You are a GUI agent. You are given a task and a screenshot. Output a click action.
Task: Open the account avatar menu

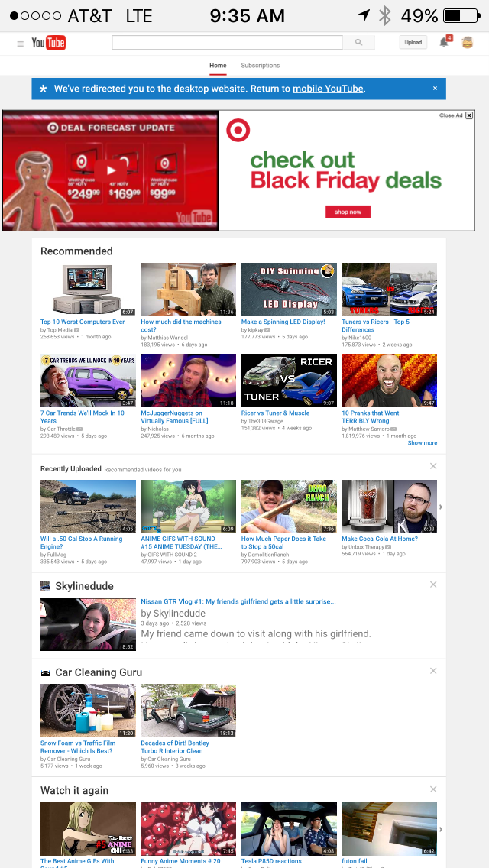coord(468,42)
